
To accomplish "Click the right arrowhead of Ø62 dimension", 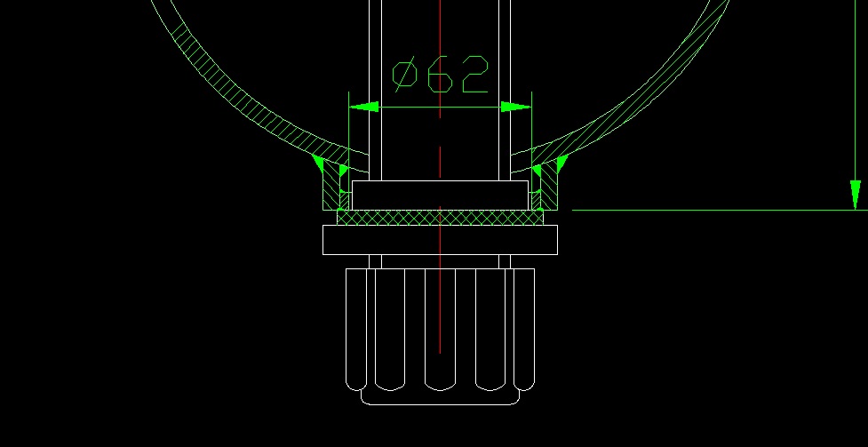I will (516, 107).
